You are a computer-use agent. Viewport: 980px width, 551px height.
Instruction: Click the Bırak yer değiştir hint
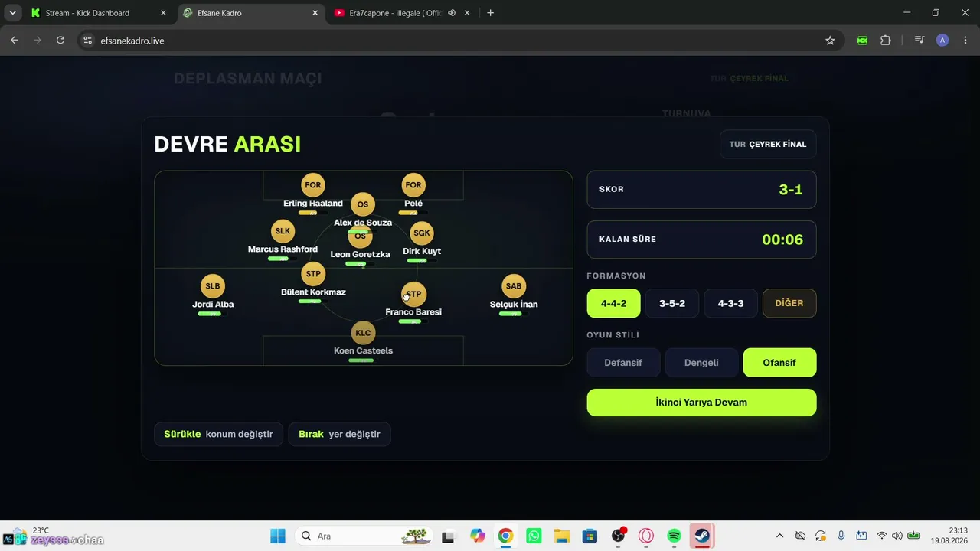[x=339, y=434]
